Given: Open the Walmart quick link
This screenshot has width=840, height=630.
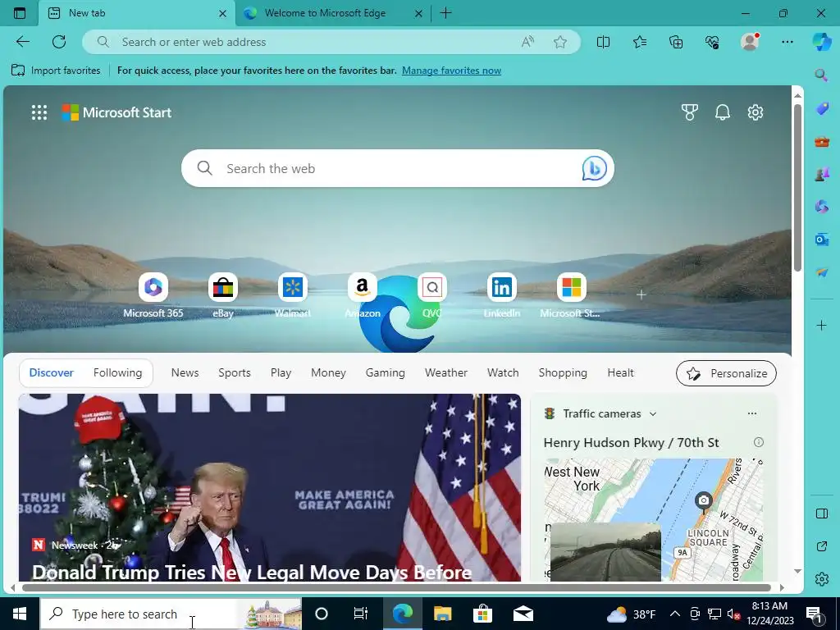Looking at the screenshot, I should [x=293, y=295].
